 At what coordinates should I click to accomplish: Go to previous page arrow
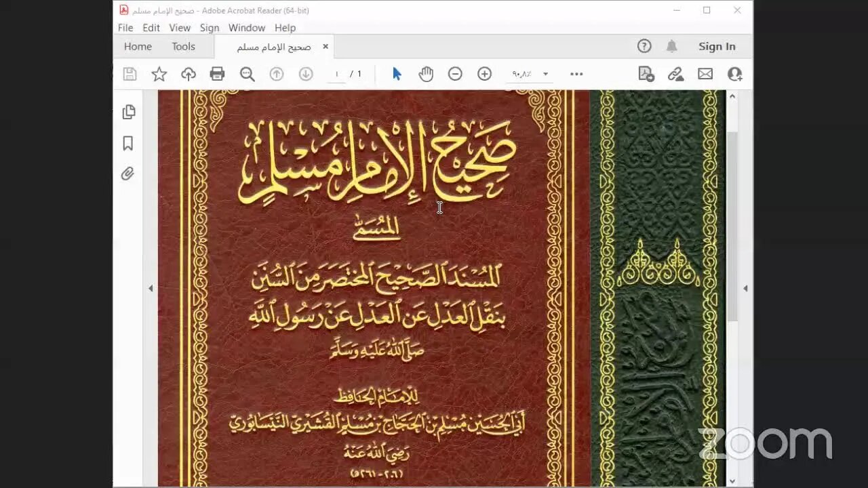pos(277,74)
